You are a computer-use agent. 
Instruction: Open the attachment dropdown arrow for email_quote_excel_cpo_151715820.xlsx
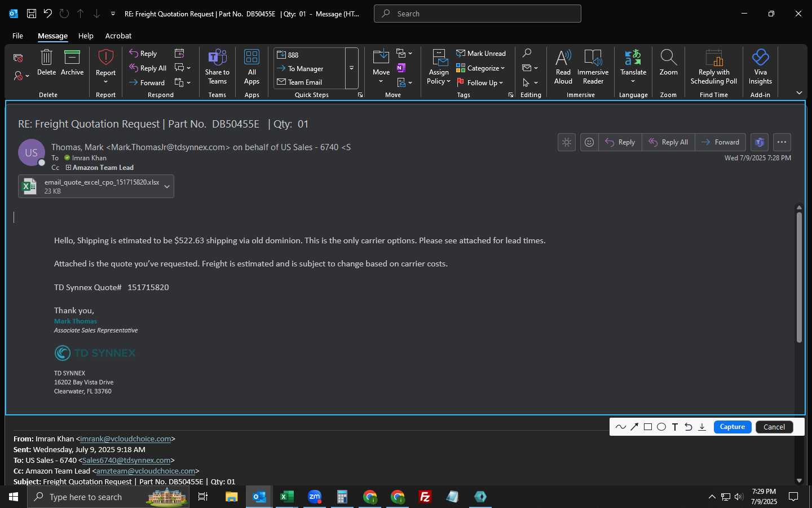pyautogui.click(x=167, y=187)
